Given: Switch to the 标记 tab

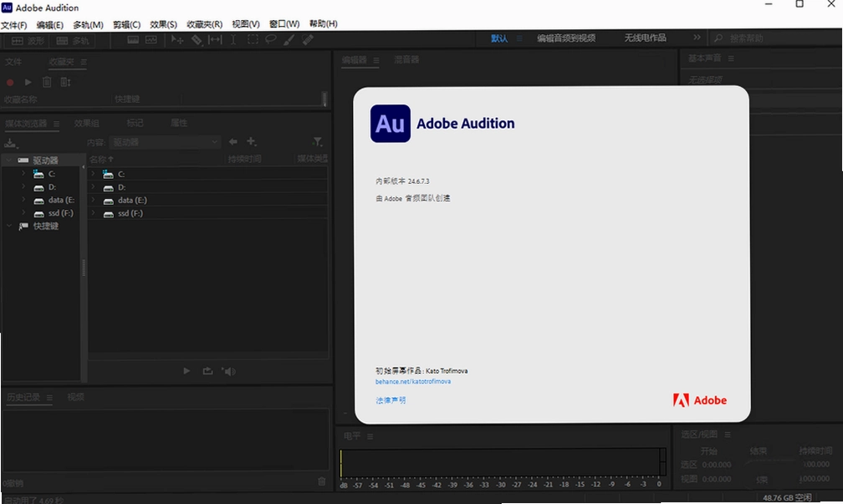Looking at the screenshot, I should [135, 123].
